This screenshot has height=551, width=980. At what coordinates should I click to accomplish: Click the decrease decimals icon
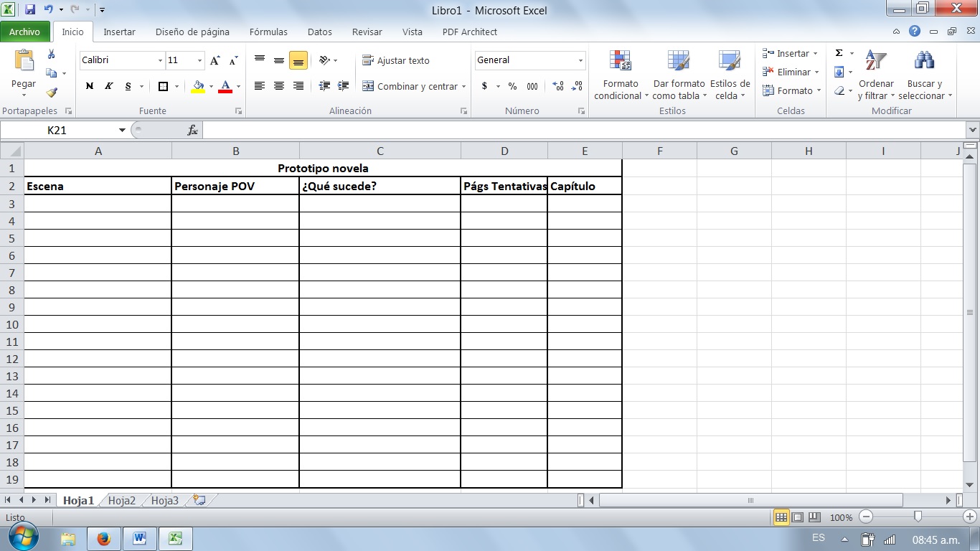577,86
